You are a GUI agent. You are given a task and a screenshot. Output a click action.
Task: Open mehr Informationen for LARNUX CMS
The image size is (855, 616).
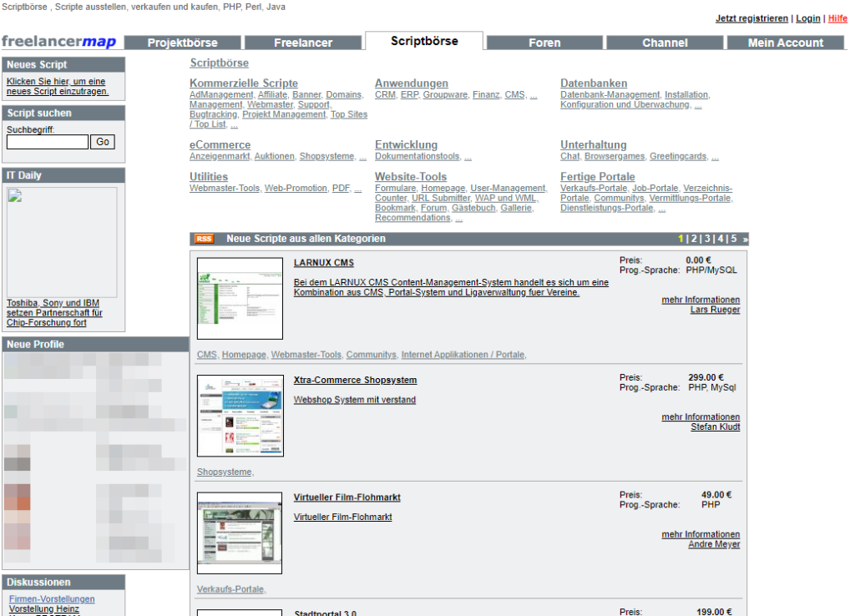[701, 300]
